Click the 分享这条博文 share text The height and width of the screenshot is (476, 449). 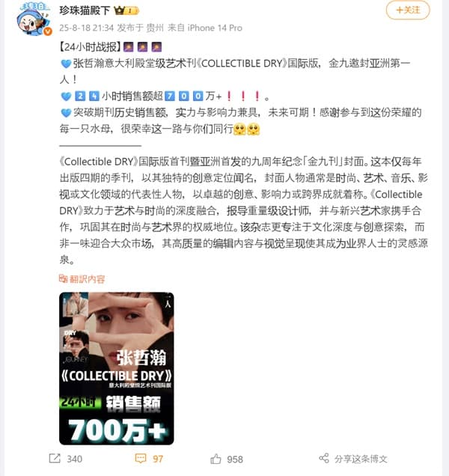tap(361, 459)
